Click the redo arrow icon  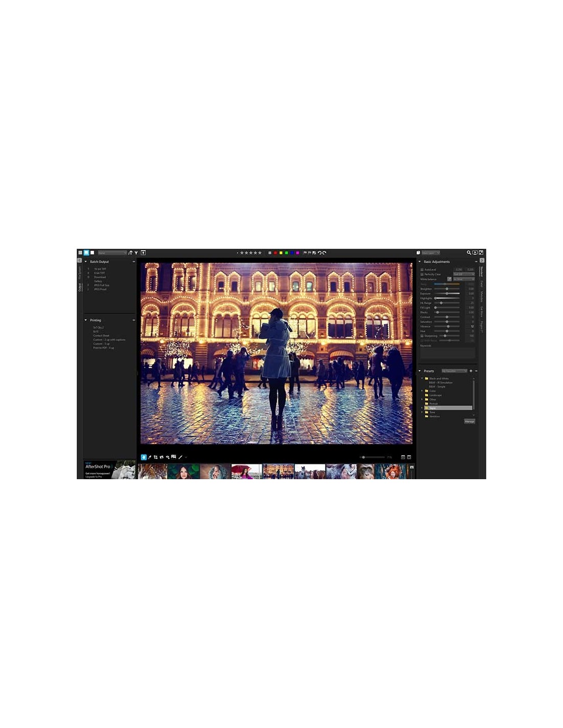pos(324,253)
